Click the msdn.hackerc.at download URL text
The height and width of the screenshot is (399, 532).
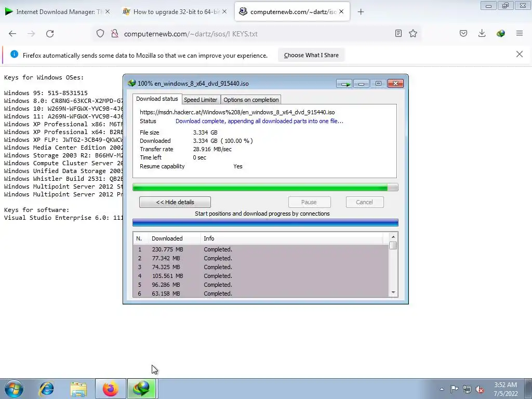click(237, 112)
